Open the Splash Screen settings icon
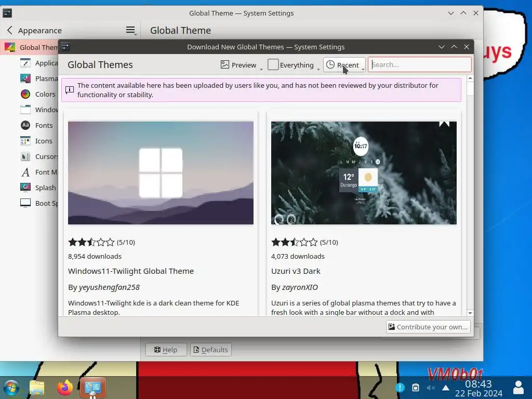Screen dimensions: 532x399 tap(25, 187)
